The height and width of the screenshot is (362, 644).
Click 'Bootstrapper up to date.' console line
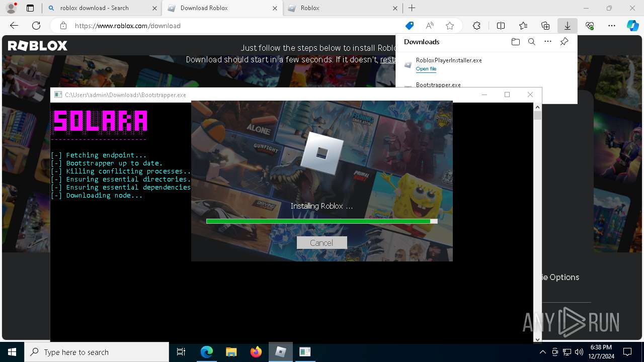[x=107, y=163]
